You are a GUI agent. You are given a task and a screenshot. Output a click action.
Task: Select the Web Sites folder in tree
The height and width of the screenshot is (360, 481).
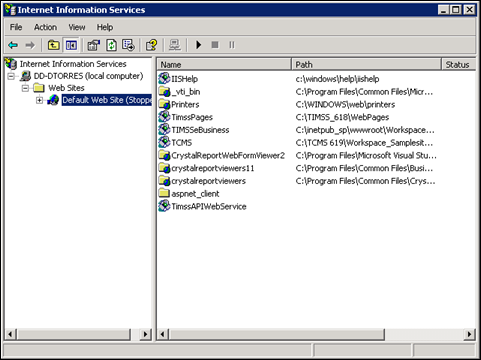point(66,88)
